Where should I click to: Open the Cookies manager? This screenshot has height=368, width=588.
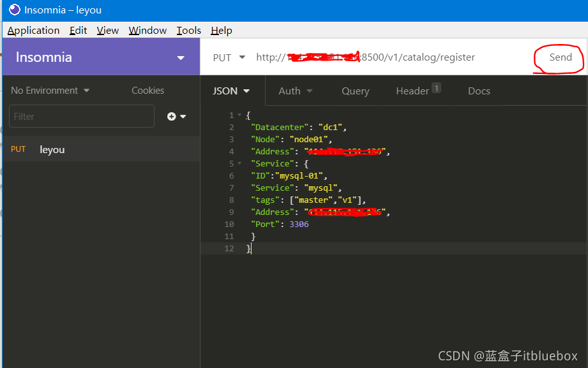(147, 91)
